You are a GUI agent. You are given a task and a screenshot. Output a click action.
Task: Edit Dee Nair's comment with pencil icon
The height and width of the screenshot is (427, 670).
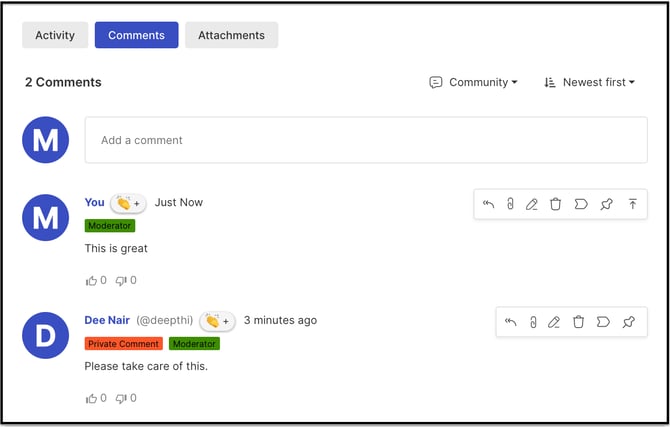(x=554, y=322)
